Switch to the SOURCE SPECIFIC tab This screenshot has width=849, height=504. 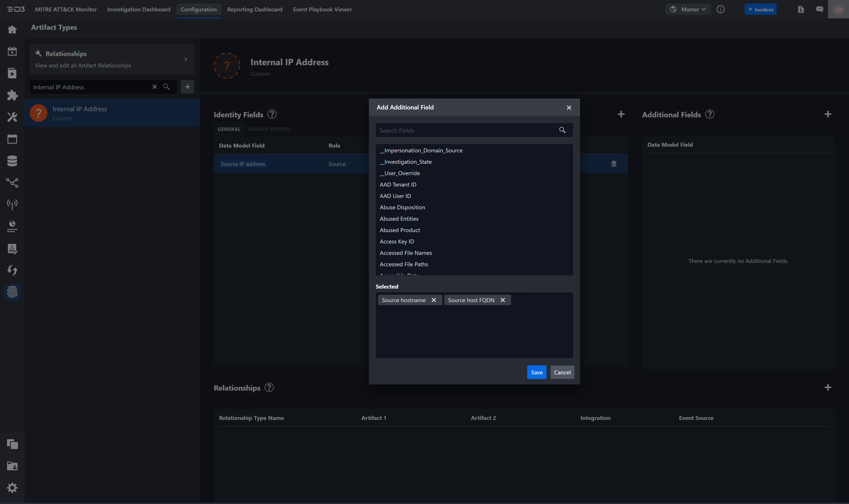[x=269, y=129]
